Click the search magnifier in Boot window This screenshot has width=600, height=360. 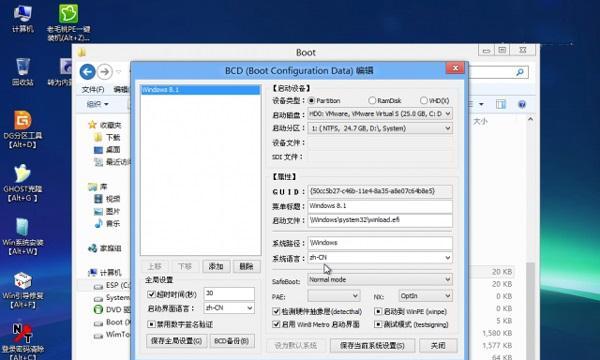[520, 72]
